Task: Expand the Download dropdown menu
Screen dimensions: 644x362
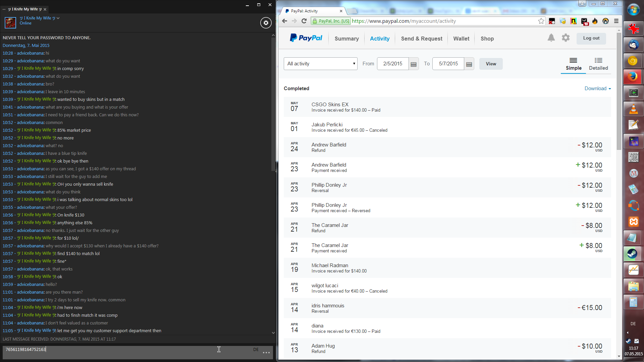Action: click(x=598, y=88)
